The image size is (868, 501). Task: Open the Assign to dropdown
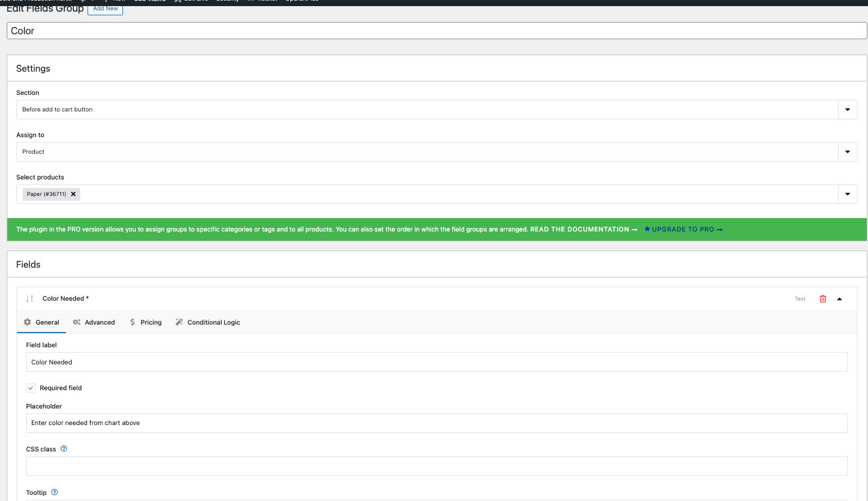click(436, 152)
